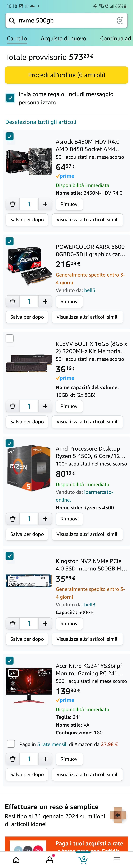Increase quantity of PowerColor RX 6600 card

point(45,302)
